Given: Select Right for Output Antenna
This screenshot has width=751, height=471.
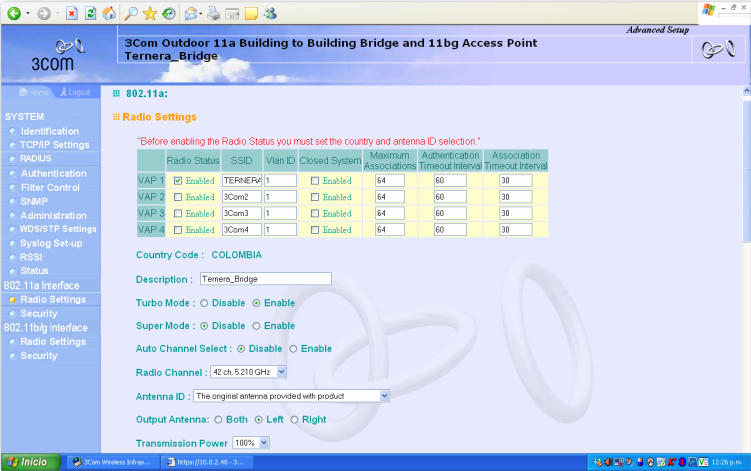Looking at the screenshot, I should click(x=295, y=419).
